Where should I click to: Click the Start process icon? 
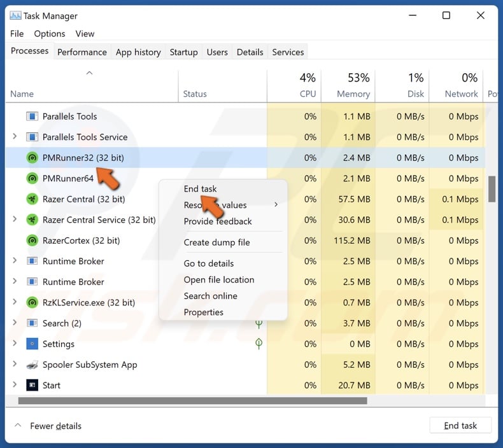32,385
